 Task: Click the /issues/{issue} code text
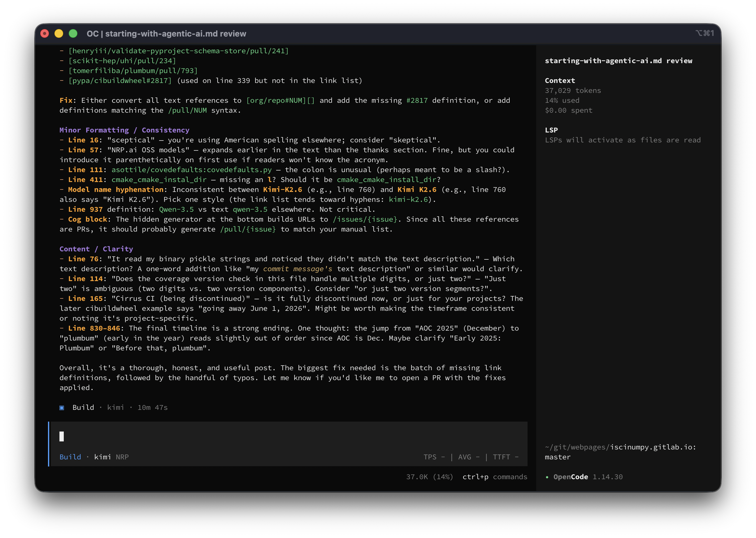point(365,219)
